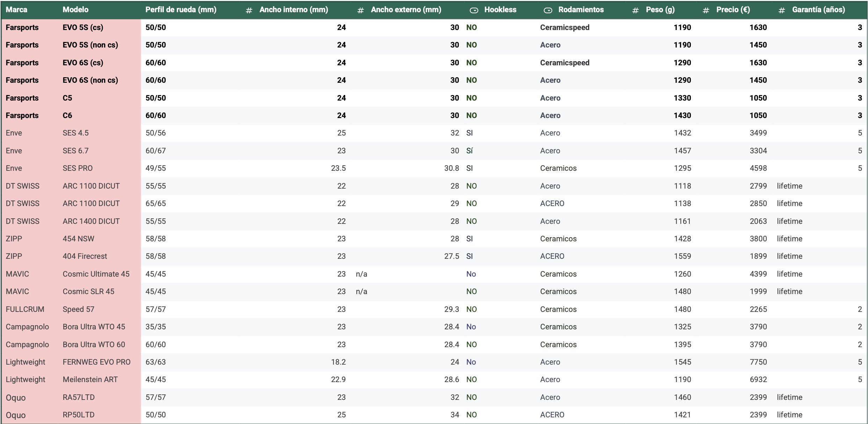868x424 pixels.
Task: Click the number-type icon beside Peso (g)
Action: click(636, 10)
